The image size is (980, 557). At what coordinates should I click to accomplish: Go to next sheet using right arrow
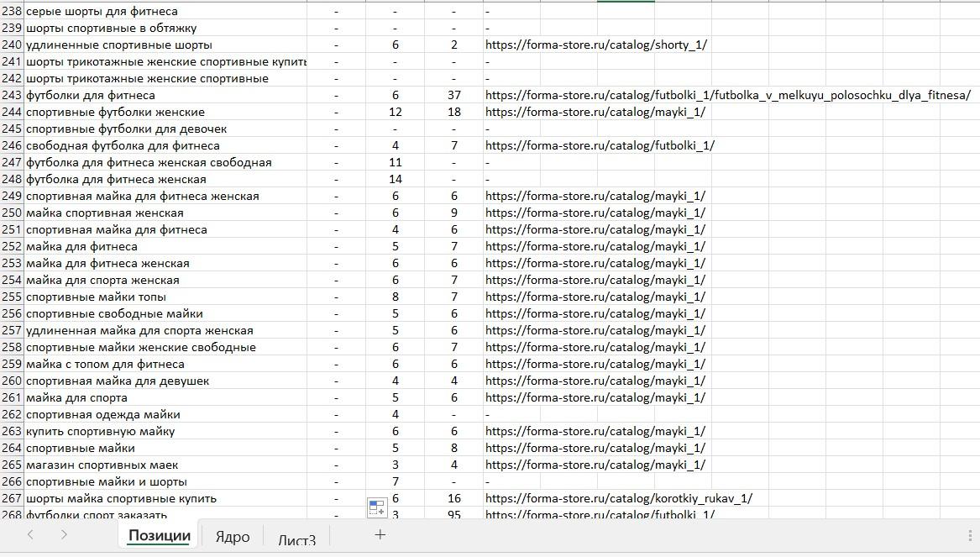tap(63, 534)
